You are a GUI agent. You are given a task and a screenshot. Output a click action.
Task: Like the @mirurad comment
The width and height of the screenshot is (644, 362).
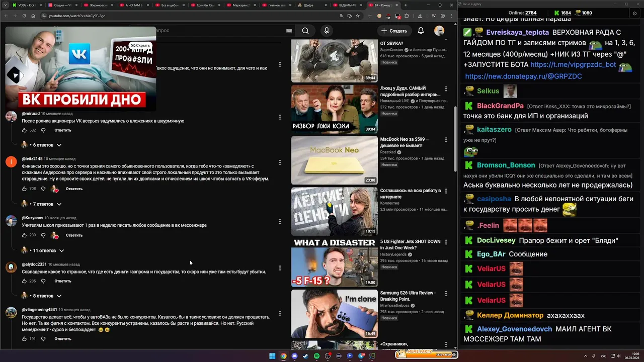click(24, 130)
